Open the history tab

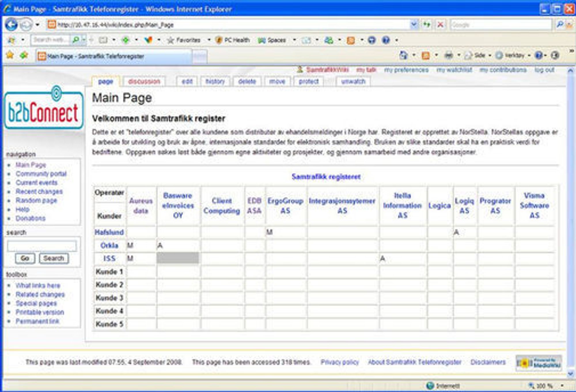point(215,81)
